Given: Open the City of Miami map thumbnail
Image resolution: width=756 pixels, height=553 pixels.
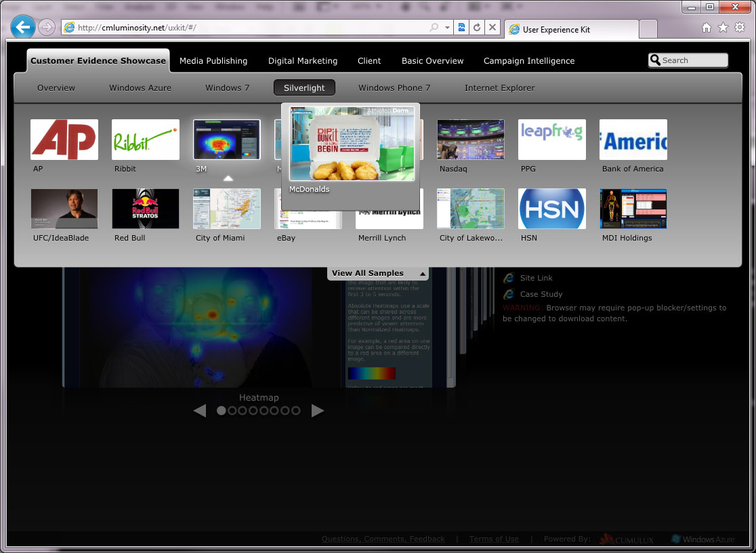Looking at the screenshot, I should click(x=227, y=209).
